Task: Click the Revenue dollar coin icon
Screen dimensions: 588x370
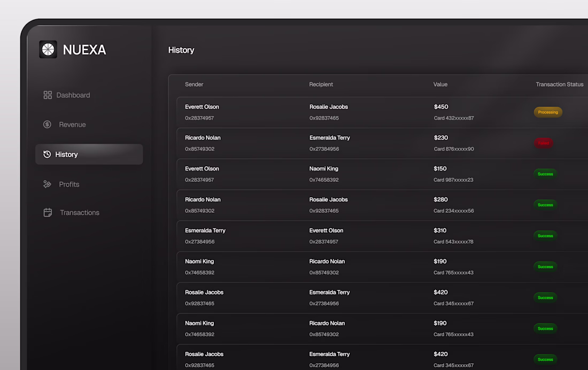Action: [x=47, y=124]
